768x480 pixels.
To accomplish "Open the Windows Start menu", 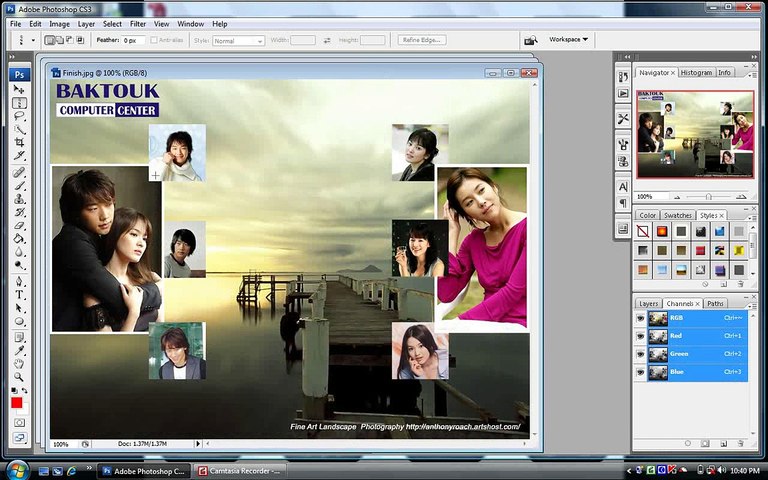I will pyautogui.click(x=17, y=470).
